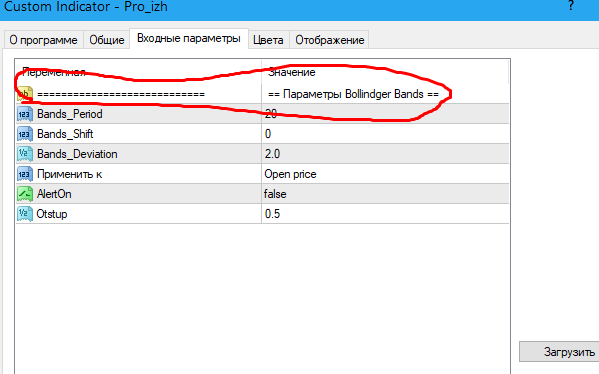Screen dimensions: 599x374
Task: Switch to the Отображение tab
Action: point(329,40)
